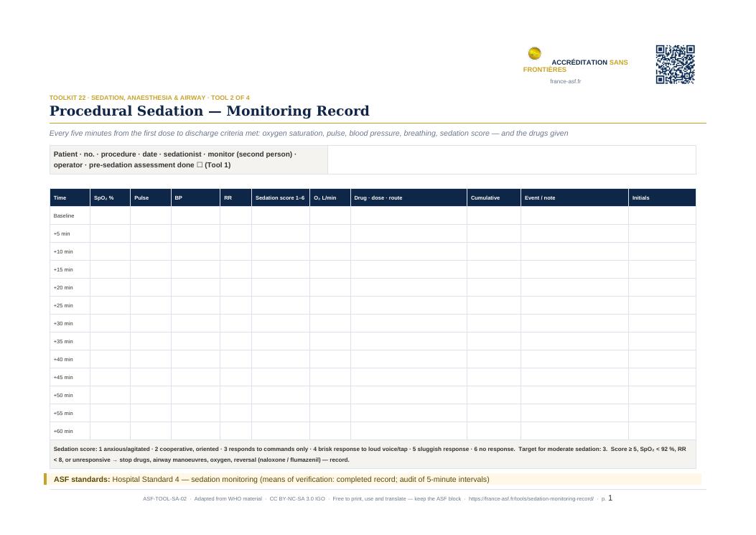Image resolution: width=756 pixels, height=535 pixels.
Task: Click the '+15 min' row label
Action: (x=63, y=270)
